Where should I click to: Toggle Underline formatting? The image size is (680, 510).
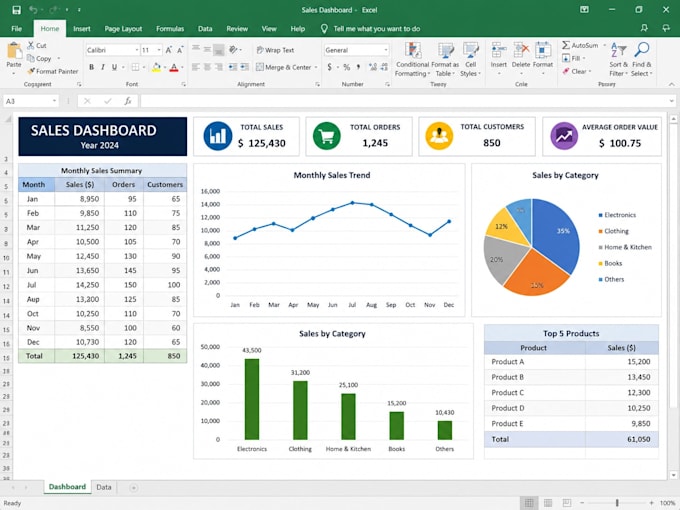(114, 67)
